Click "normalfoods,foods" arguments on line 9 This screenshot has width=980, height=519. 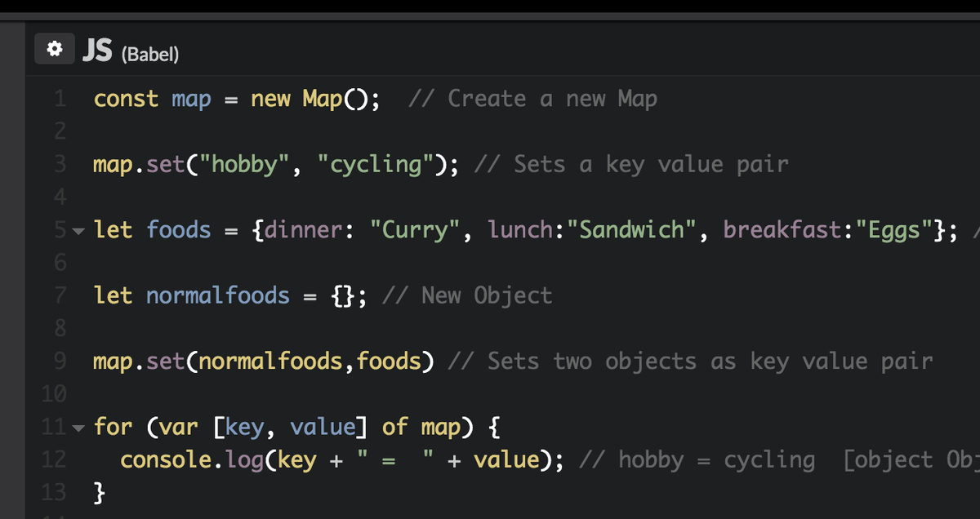[x=310, y=361]
